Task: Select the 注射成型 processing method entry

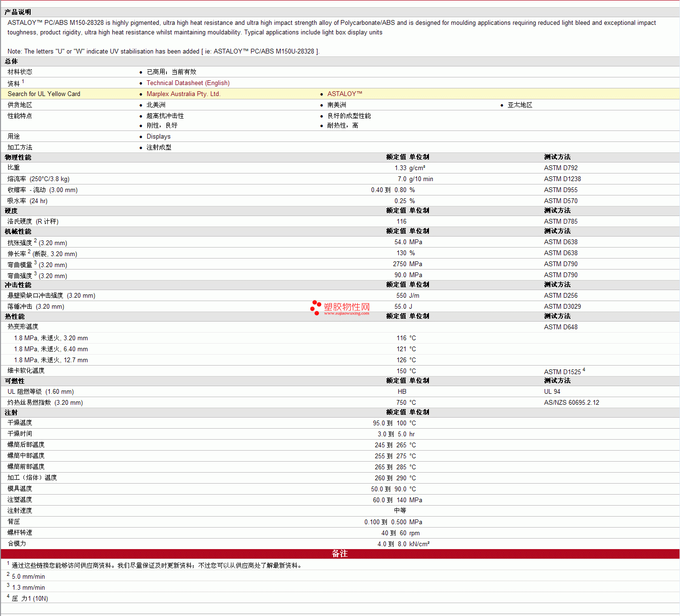Action: point(159,148)
